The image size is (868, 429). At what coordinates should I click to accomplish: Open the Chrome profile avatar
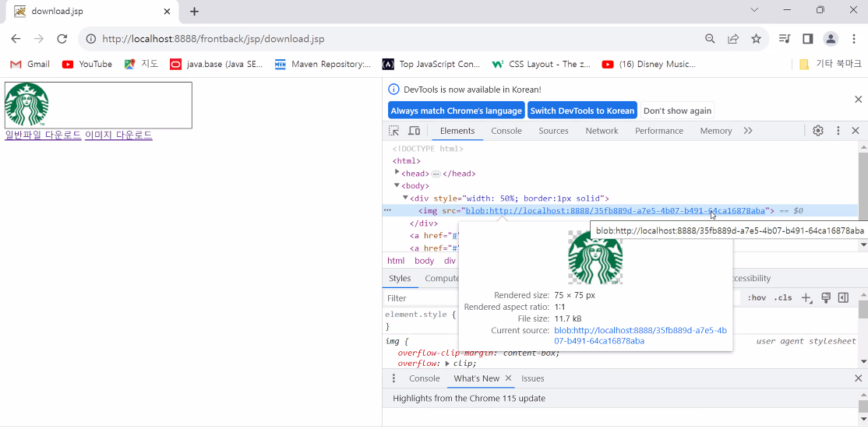831,39
